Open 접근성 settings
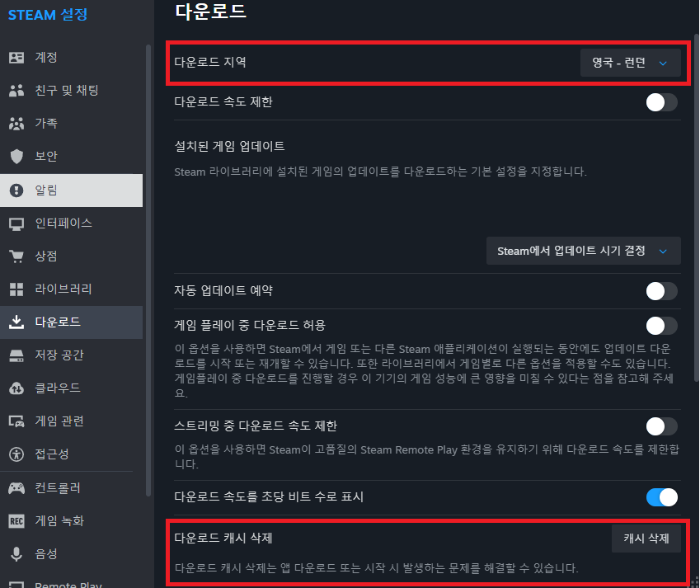 coord(72,454)
